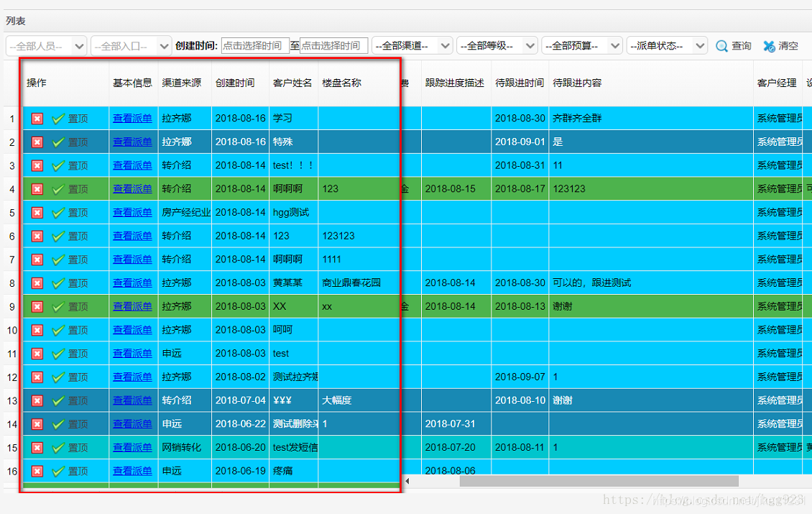Click the red X delete icon in row 4

(37, 189)
